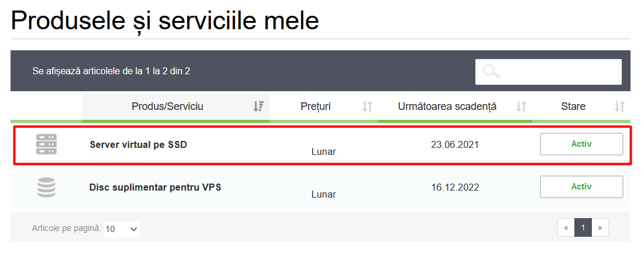This screenshot has width=644, height=259.
Task: Click Activ button for Disc suplimentar
Action: 581,187
